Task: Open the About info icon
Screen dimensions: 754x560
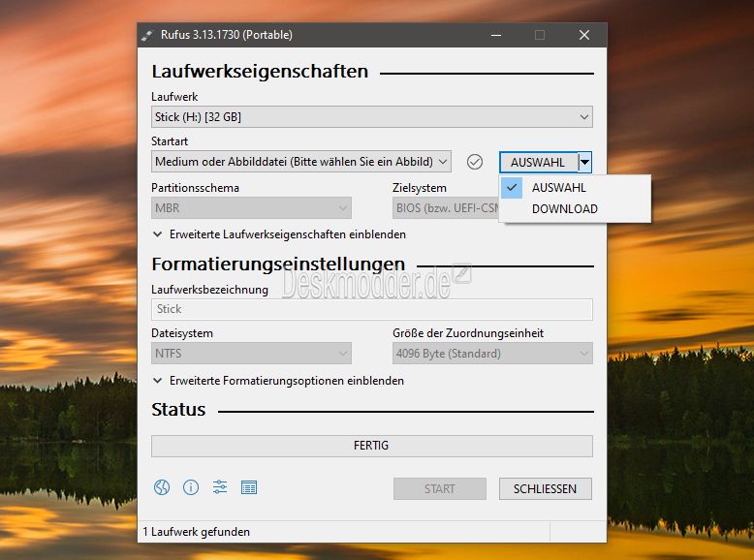Action: [191, 487]
